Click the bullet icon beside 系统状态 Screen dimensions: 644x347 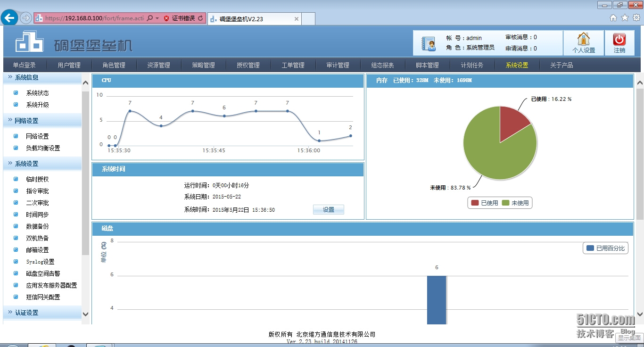(x=16, y=93)
